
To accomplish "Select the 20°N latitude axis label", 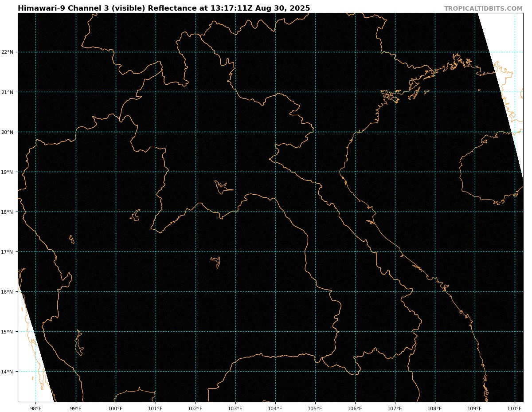I will point(8,132).
